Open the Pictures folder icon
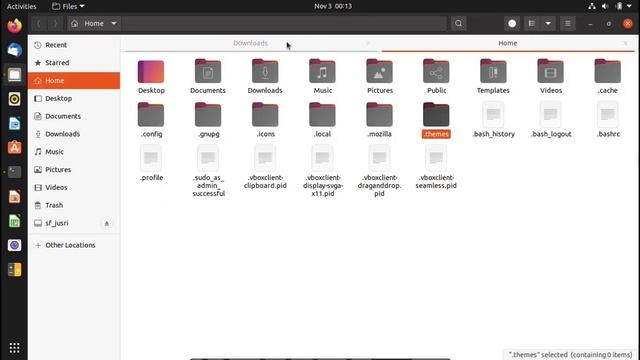 tap(379, 72)
